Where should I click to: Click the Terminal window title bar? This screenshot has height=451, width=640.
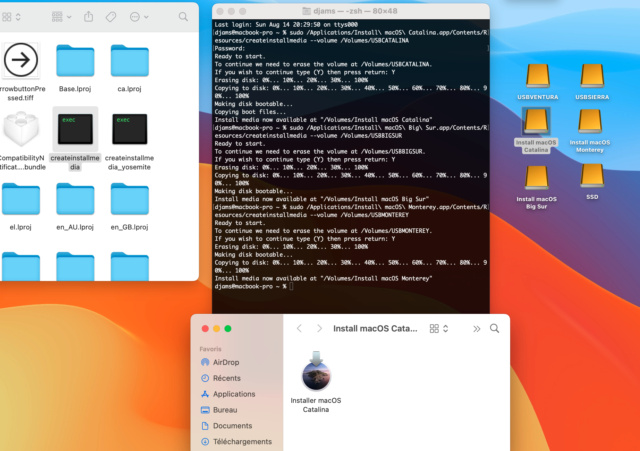click(x=351, y=11)
